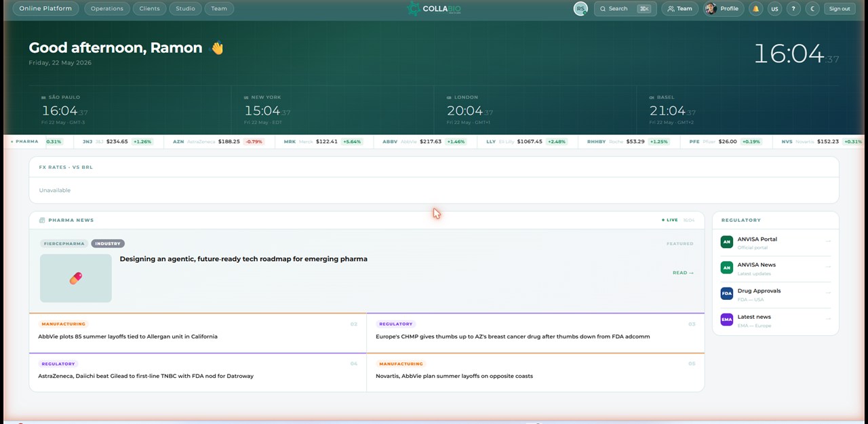The width and height of the screenshot is (868, 424).
Task: Click the Basel clock card
Action: [x=738, y=110]
